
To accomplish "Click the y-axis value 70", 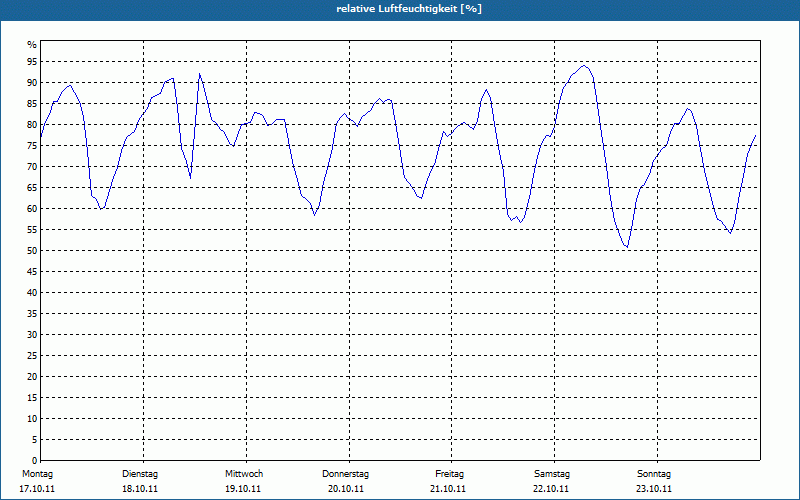I will 32,167.
